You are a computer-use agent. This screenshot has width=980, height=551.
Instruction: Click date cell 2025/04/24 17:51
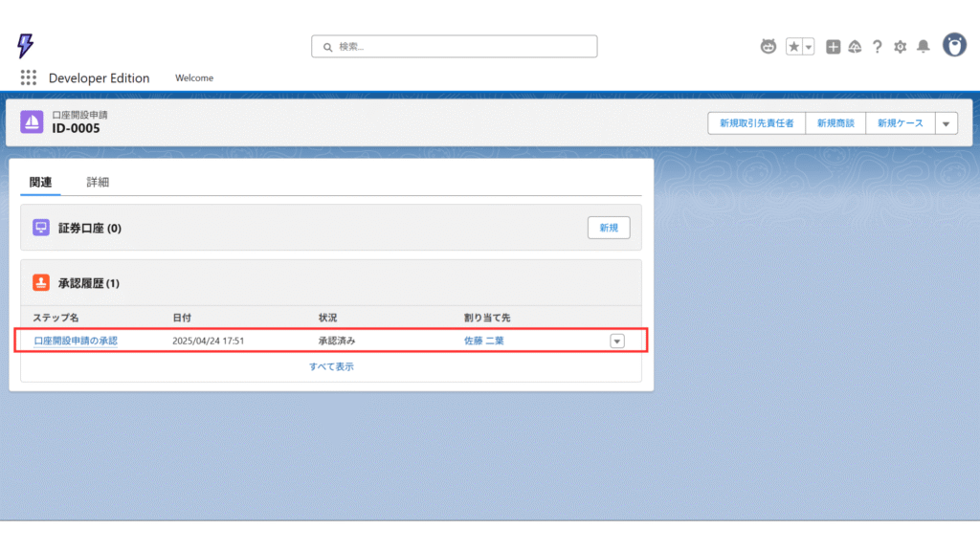click(x=208, y=341)
